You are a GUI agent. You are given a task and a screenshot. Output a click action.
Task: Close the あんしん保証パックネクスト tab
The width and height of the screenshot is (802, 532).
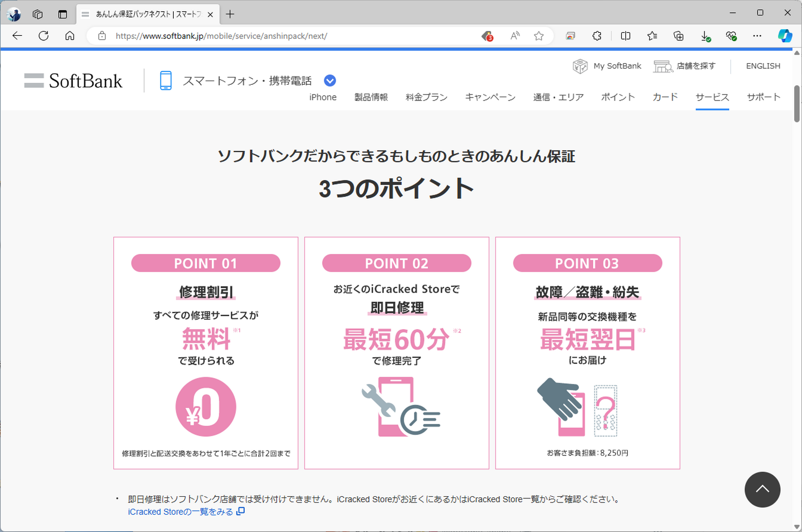tap(211, 14)
